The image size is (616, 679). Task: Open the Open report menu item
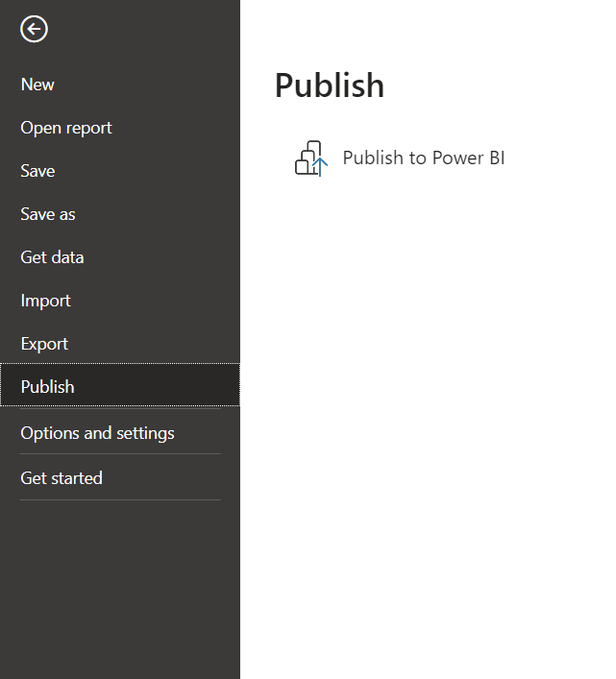pos(120,128)
